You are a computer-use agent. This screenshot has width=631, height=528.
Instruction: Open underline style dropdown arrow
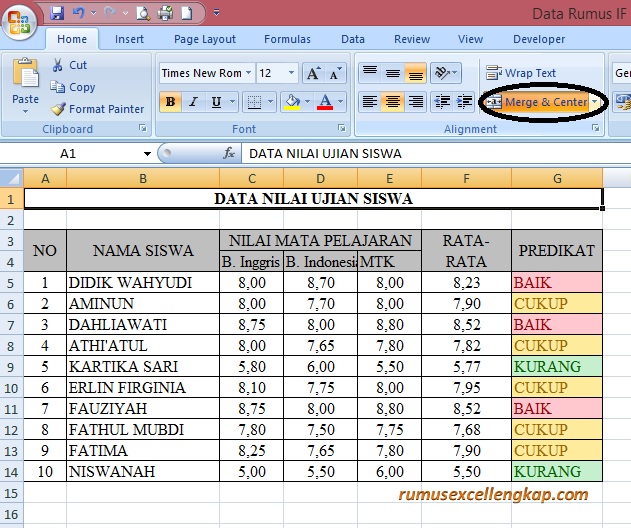[x=232, y=102]
